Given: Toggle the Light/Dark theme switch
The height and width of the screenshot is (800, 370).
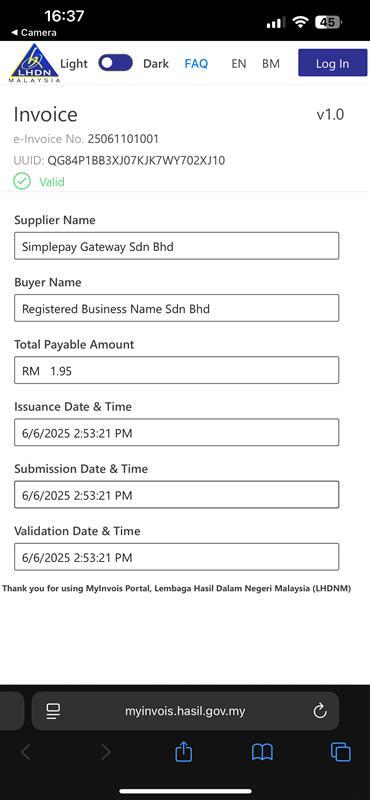Looking at the screenshot, I should tap(115, 63).
